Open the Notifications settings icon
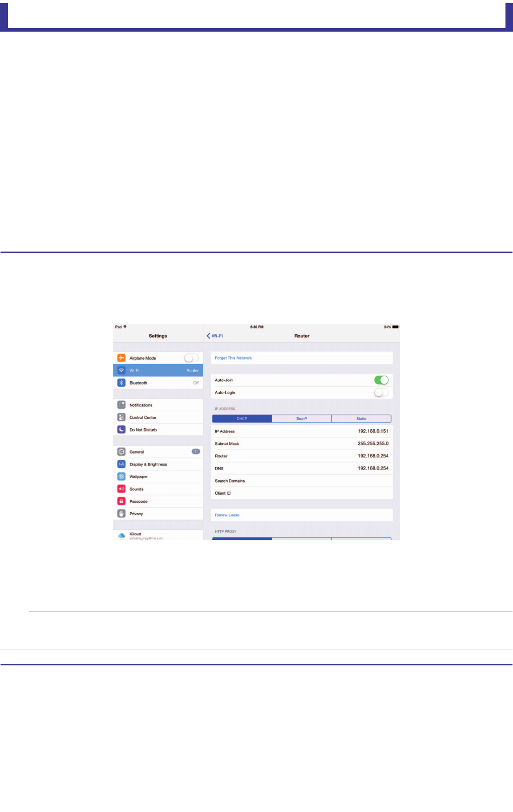 (x=121, y=405)
